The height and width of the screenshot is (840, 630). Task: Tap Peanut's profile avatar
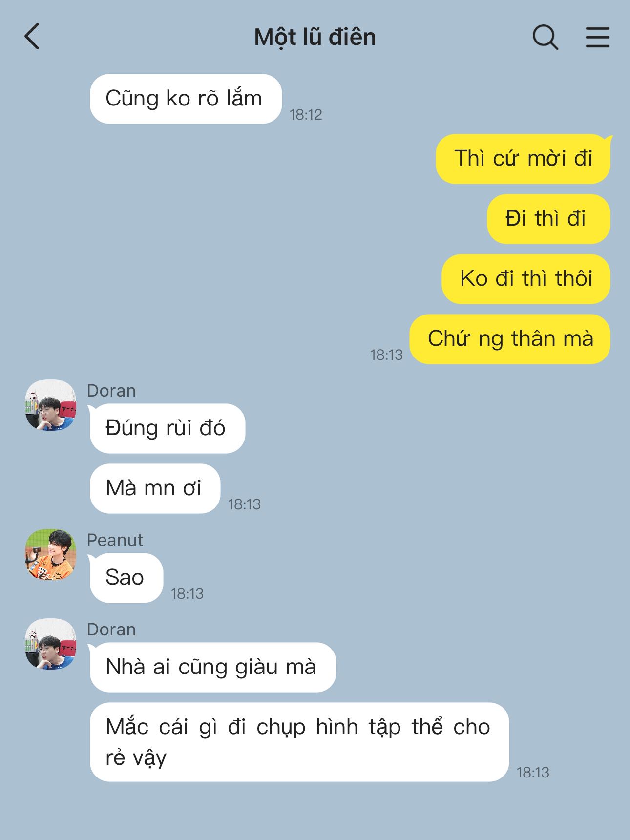point(51,554)
